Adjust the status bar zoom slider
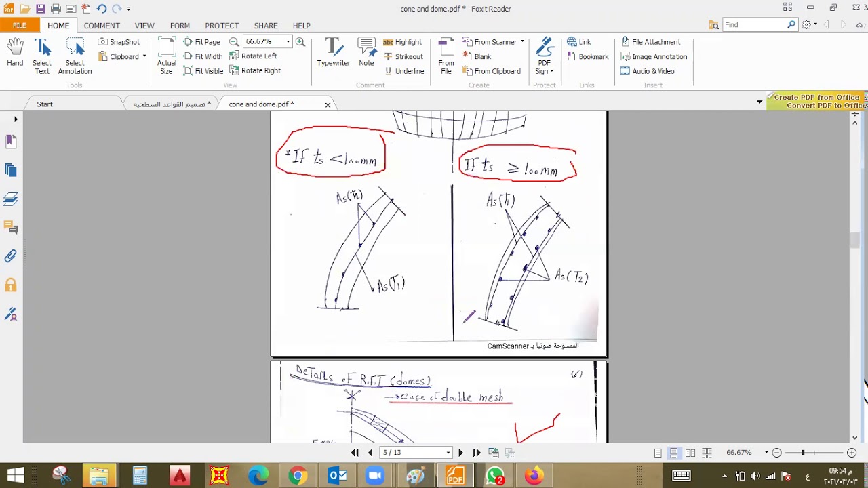The width and height of the screenshot is (868, 488). click(803, 453)
